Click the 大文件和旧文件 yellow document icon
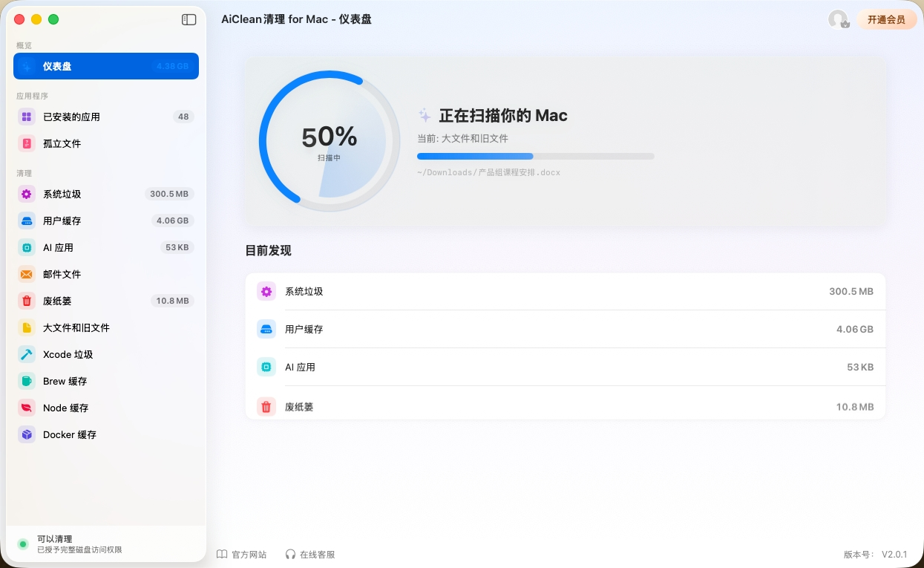The width and height of the screenshot is (924, 568). [27, 327]
